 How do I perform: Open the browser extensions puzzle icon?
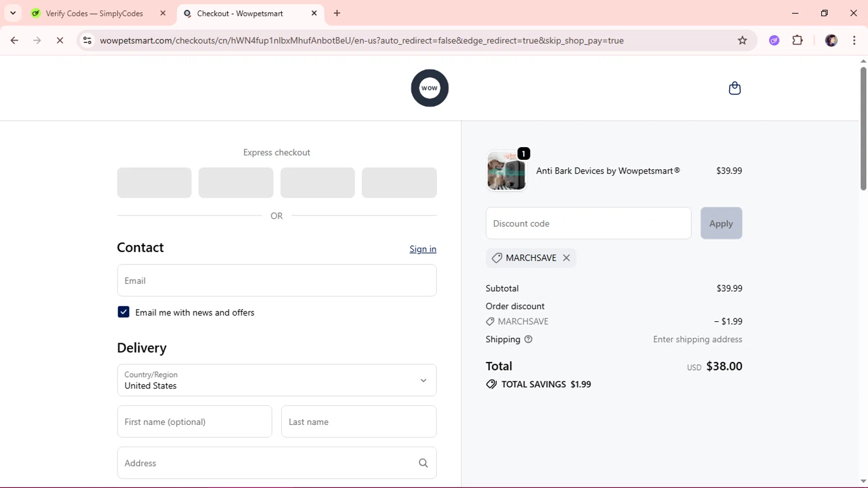(x=797, y=41)
